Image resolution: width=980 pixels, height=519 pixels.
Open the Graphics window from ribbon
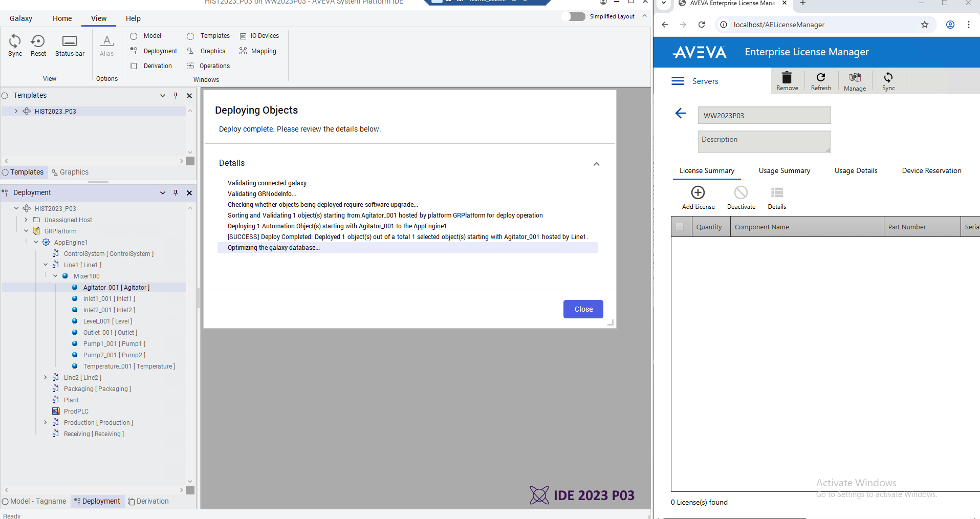pos(206,51)
